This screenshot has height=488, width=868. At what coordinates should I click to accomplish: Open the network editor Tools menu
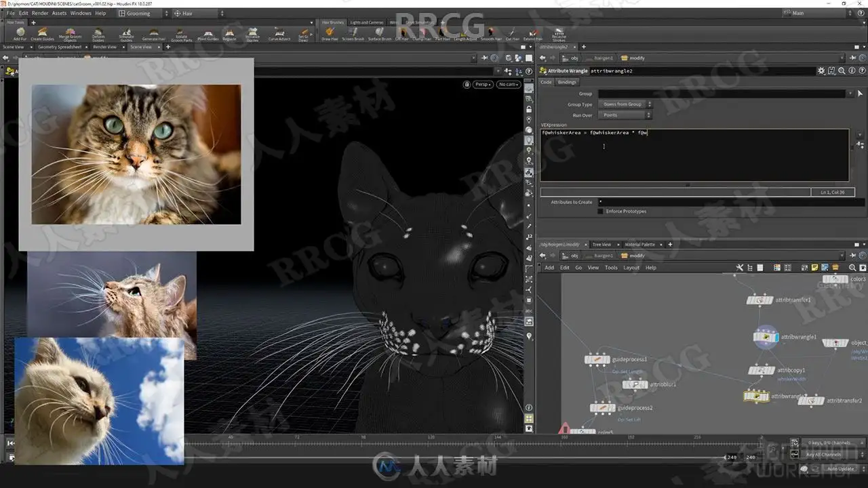coord(611,268)
